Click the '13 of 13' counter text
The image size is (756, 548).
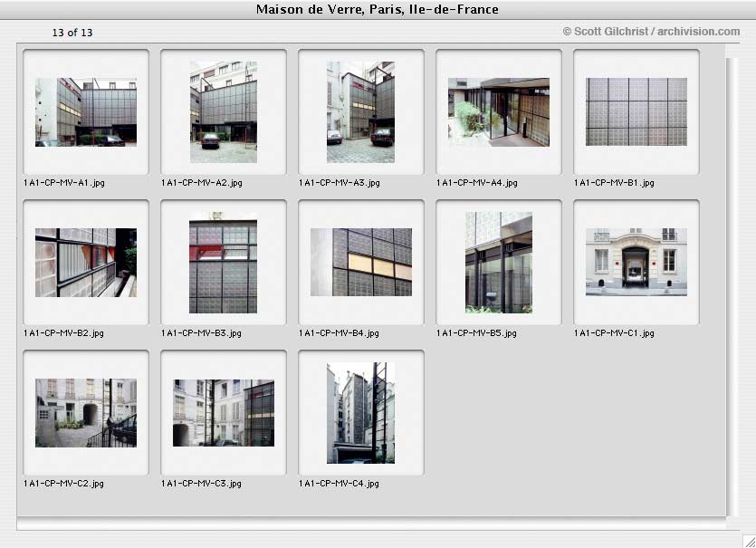pos(72,33)
